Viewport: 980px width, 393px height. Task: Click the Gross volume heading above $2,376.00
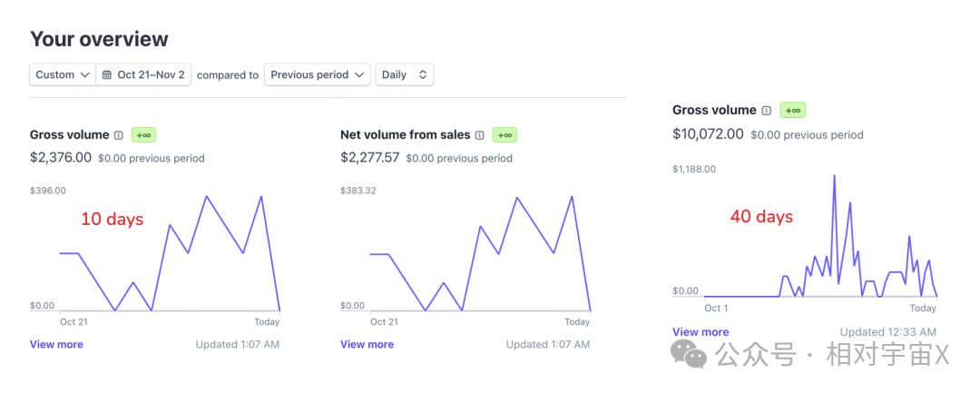[x=69, y=135]
